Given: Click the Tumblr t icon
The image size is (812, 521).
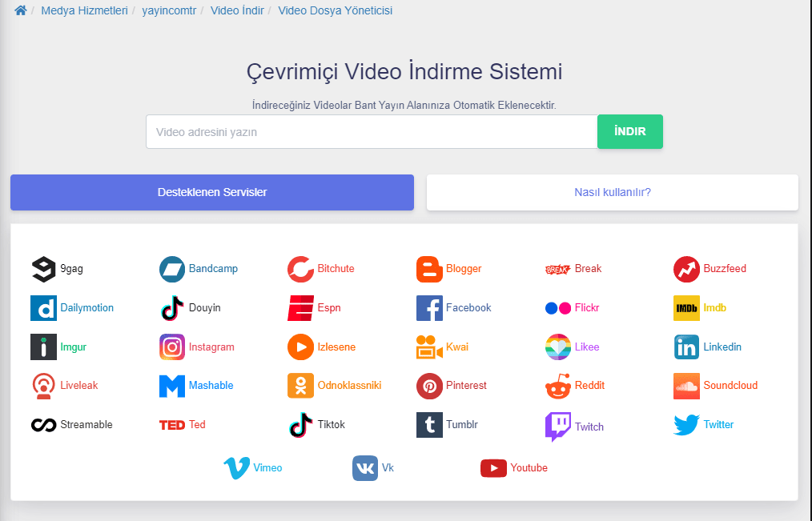Looking at the screenshot, I should coord(429,425).
